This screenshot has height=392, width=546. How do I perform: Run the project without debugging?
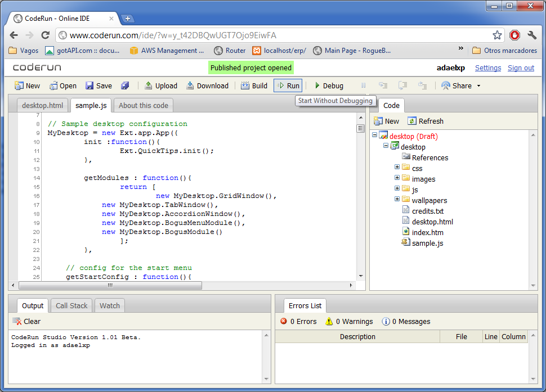coord(288,85)
